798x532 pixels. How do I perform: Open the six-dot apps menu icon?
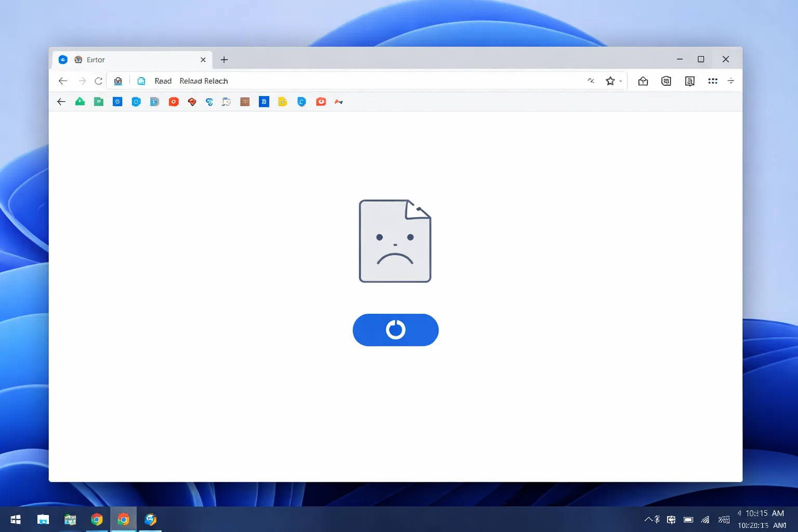click(712, 81)
